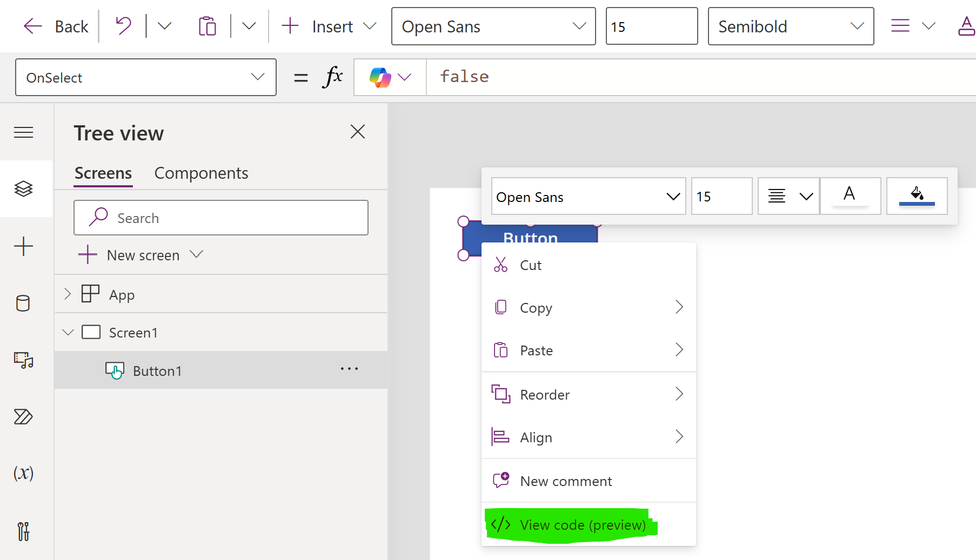This screenshot has height=560, width=976.
Task: Click the Copilot icon in the formula bar
Action: coord(382,77)
